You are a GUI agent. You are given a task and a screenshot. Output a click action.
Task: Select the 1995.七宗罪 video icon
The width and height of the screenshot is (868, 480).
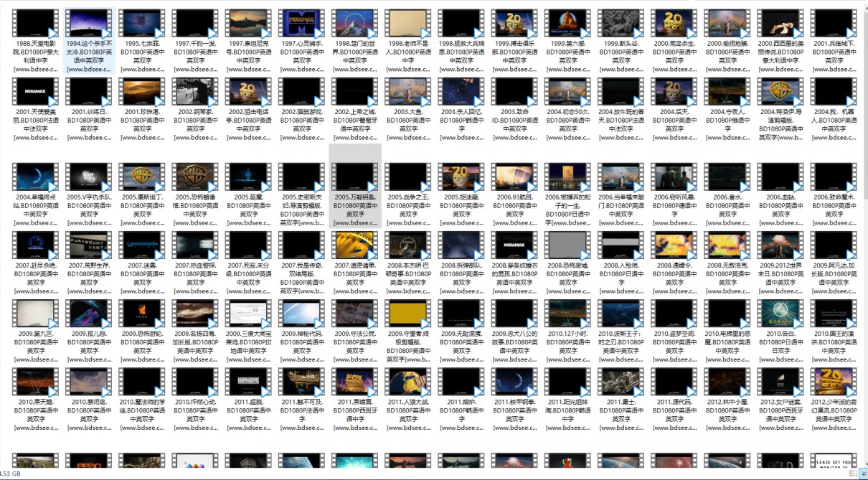pos(142,24)
